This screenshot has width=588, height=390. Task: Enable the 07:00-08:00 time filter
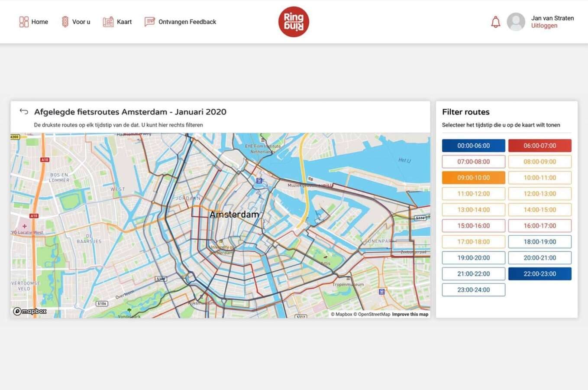point(473,162)
